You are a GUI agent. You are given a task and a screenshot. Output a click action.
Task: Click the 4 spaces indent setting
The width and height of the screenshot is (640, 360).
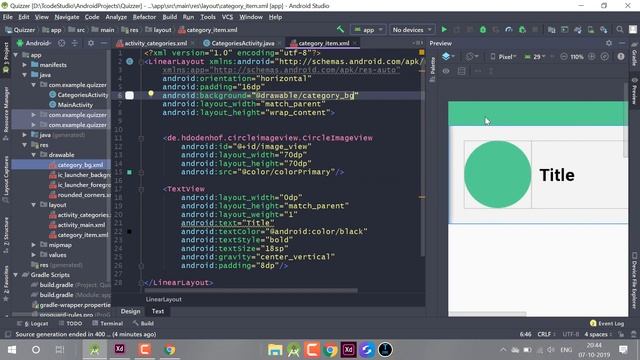pos(598,334)
